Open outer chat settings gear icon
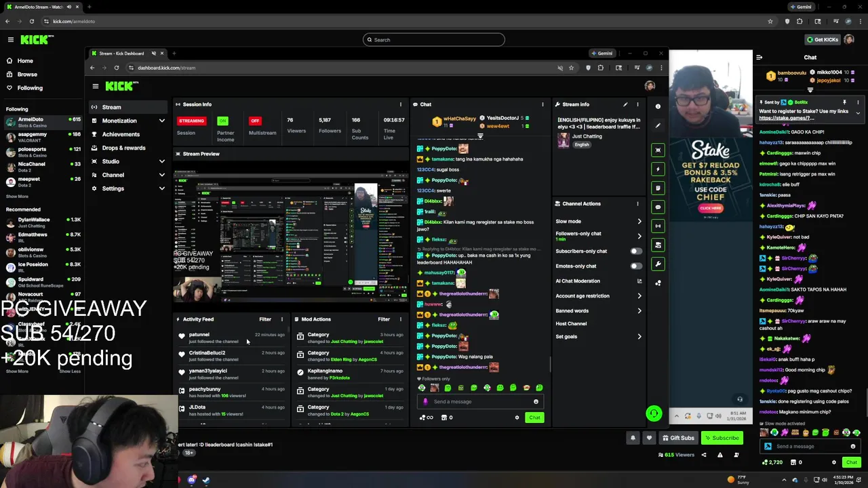The width and height of the screenshot is (868, 488). (834, 462)
